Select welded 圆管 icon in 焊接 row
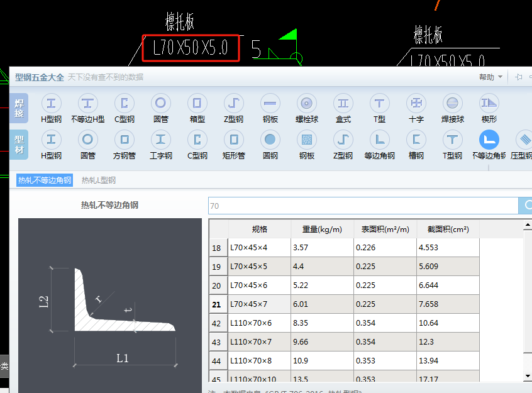532x393 pixels. [161, 103]
